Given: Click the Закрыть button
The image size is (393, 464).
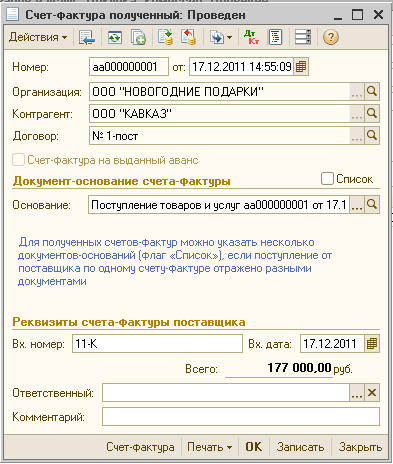Looking at the screenshot, I should pyautogui.click(x=360, y=447).
